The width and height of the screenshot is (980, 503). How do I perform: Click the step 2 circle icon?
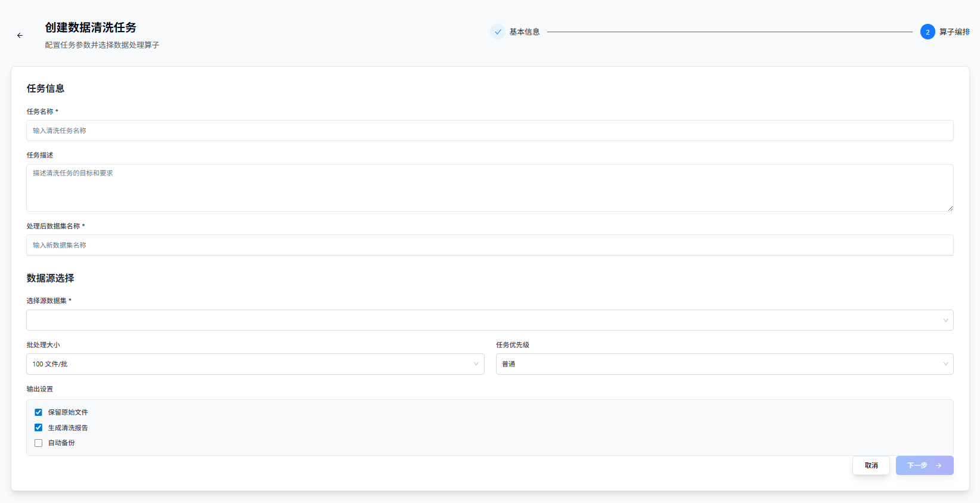[927, 32]
